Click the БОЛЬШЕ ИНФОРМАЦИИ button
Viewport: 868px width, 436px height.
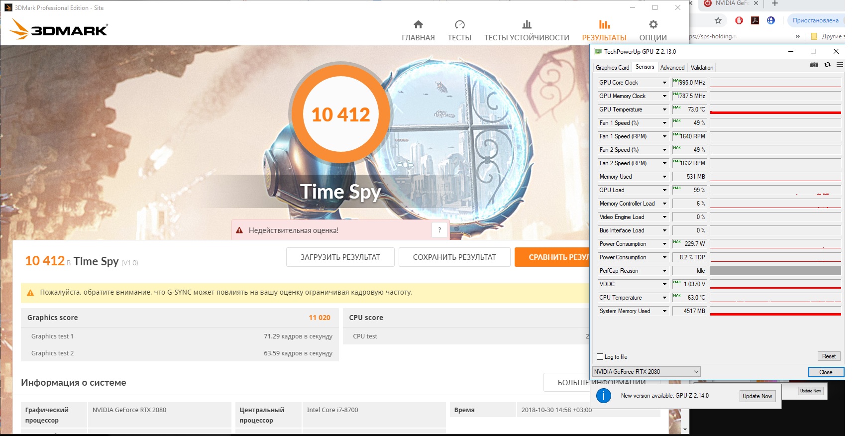[x=567, y=382]
